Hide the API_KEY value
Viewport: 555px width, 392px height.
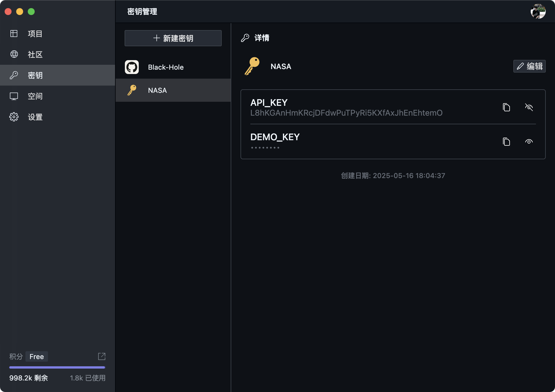coord(529,107)
